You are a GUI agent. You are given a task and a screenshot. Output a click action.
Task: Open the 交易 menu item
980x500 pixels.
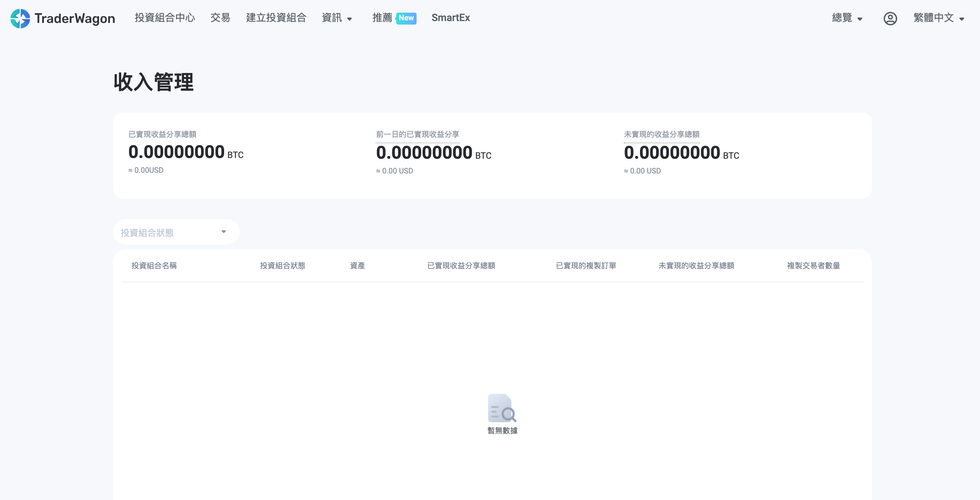tap(220, 18)
